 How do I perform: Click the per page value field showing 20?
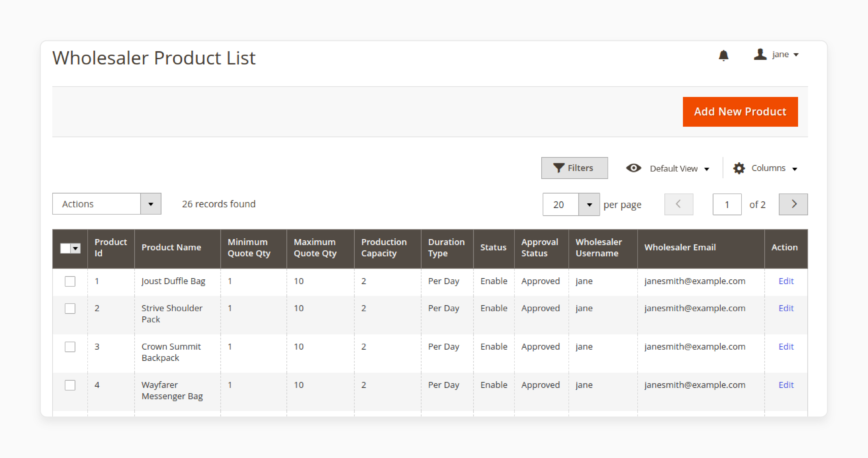pyautogui.click(x=561, y=204)
